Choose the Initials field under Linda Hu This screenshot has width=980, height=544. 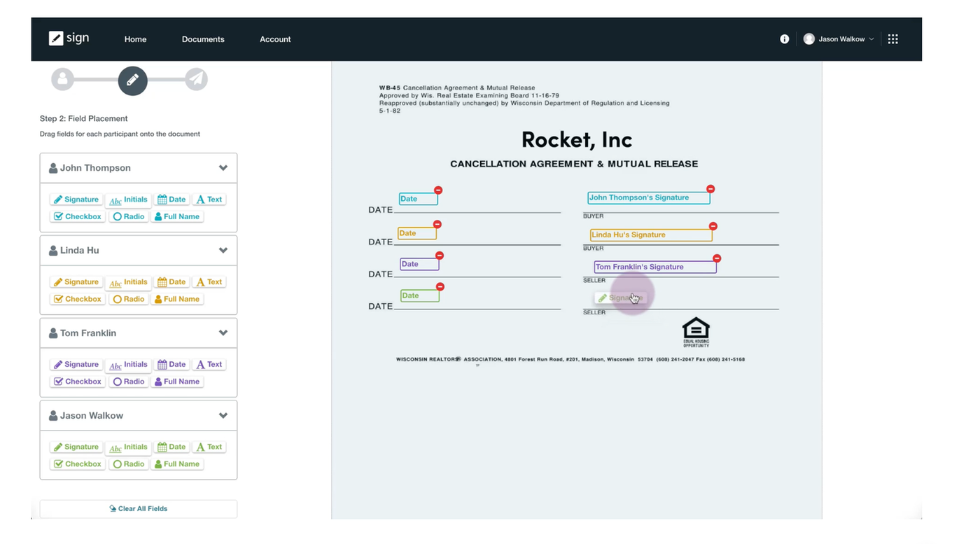point(128,281)
